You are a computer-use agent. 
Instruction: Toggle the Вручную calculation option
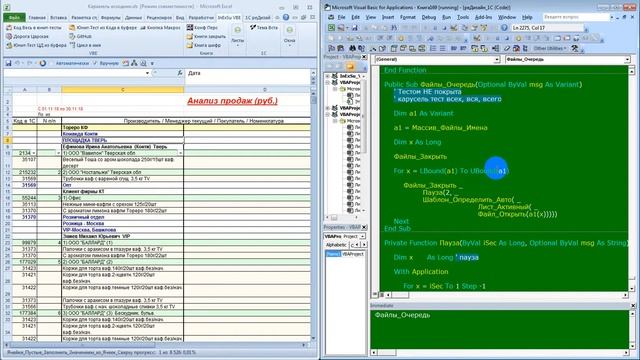coord(106,63)
